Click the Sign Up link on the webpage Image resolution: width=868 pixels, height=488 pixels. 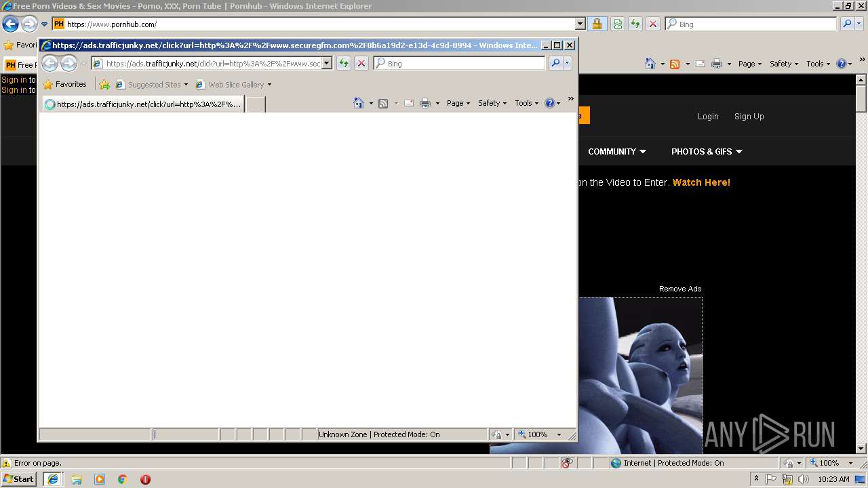[749, 117]
